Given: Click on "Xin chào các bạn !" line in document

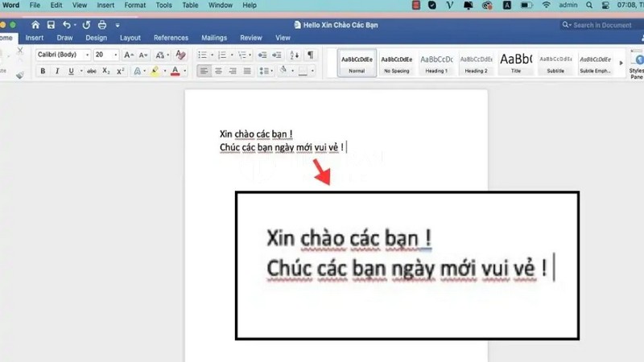Looking at the screenshot, I should point(256,134).
